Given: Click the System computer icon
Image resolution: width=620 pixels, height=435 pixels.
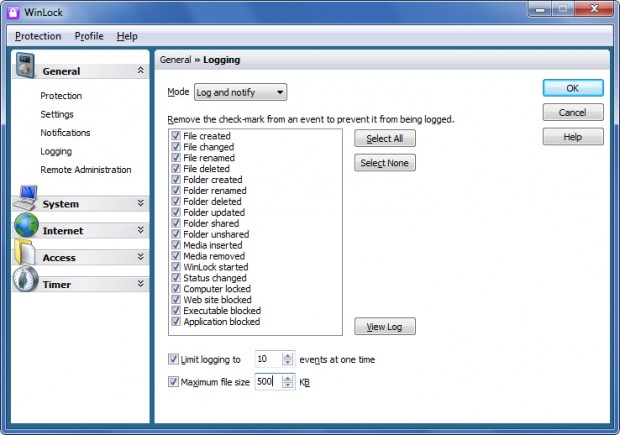Looking at the screenshot, I should pos(25,198).
